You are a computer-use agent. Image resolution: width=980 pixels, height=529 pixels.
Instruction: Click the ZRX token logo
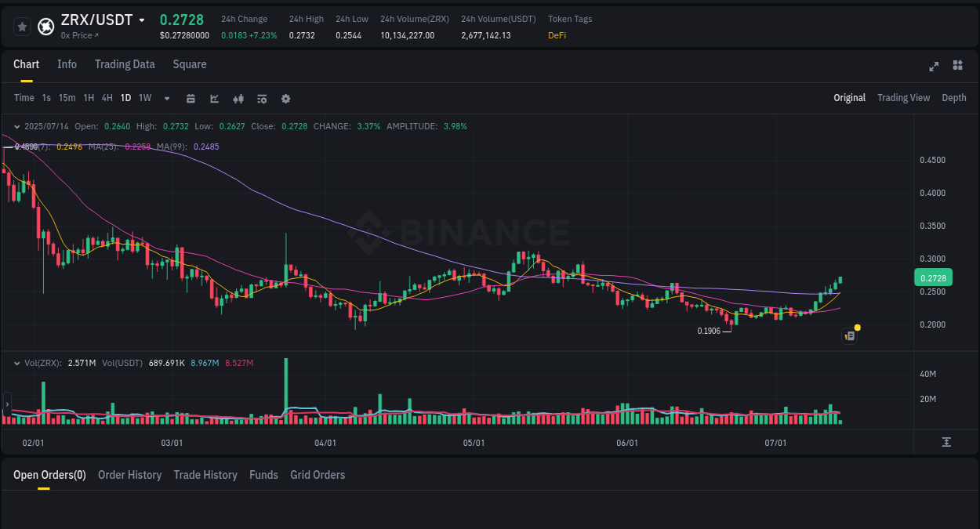[45, 26]
